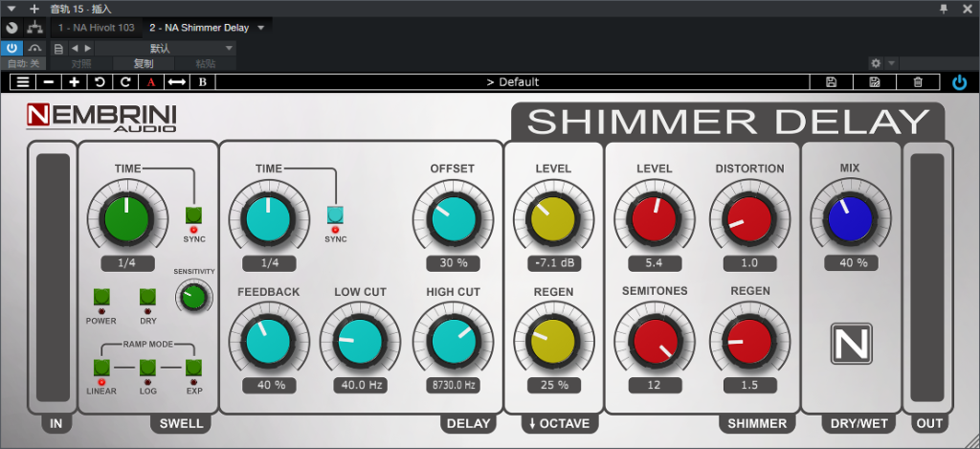The image size is (980, 449).
Task: Click the blue MIX knob
Action: pos(851,220)
